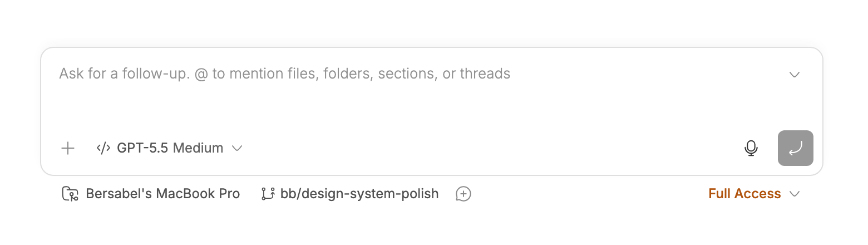Focus the Ask for a follow-up field
This screenshot has height=245, width=868.
click(x=423, y=89)
